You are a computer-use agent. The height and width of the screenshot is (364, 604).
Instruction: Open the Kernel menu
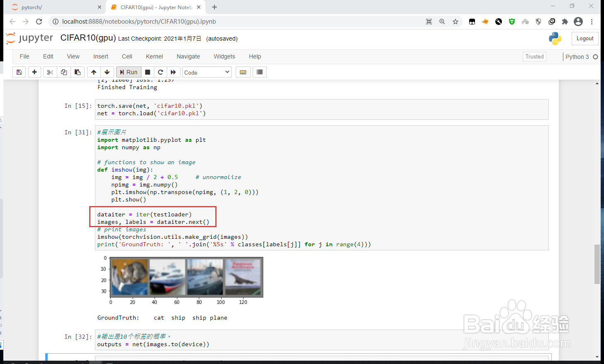pos(154,56)
